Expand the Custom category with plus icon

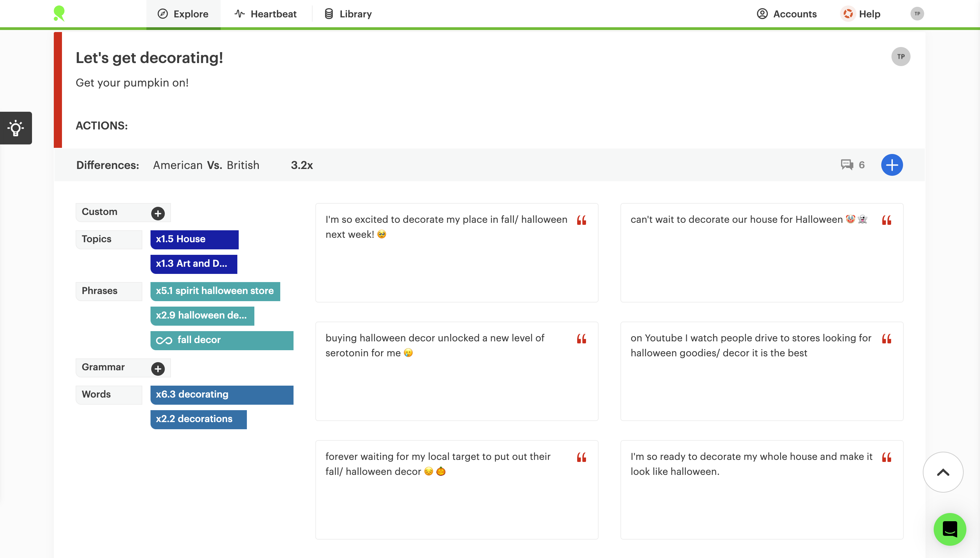point(158,214)
